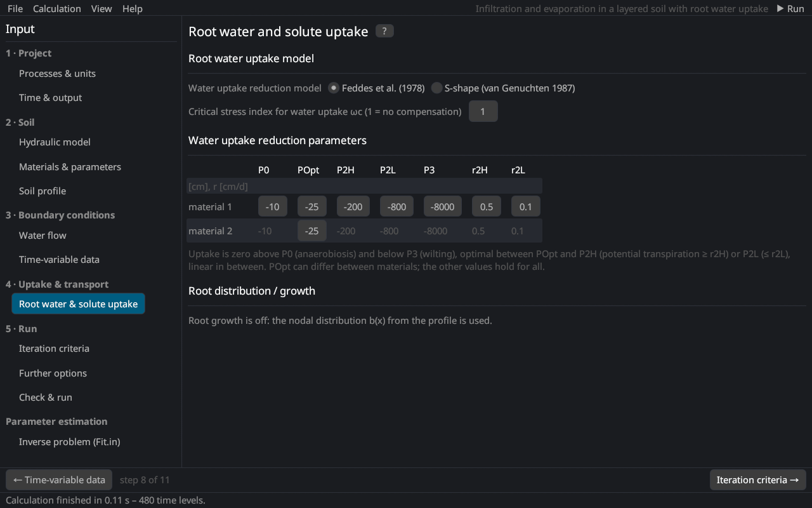
Task: Edit material 1 r2H value 0.5
Action: (x=487, y=207)
